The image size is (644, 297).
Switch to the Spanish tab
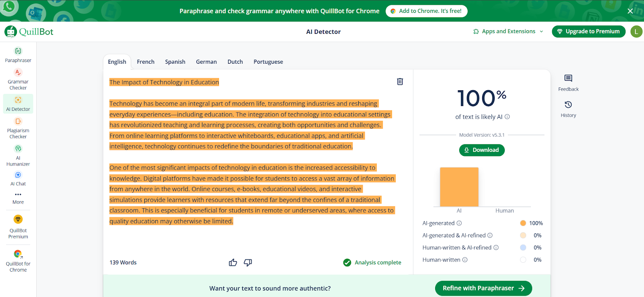click(175, 62)
